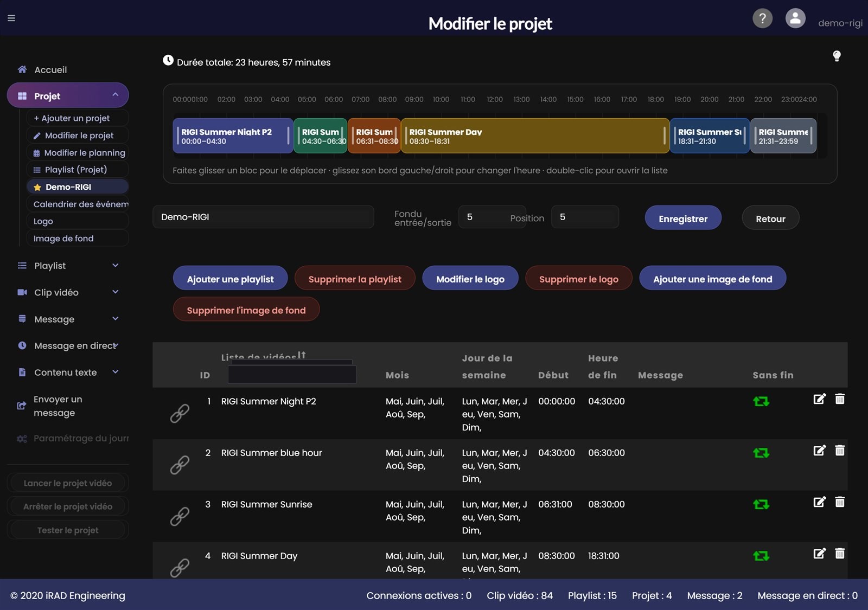
Task: Open the hamburger menu icon
Action: tap(11, 18)
